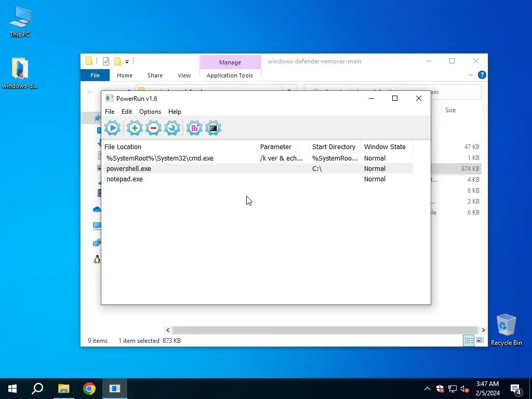Click the Properties checkmark icon in Explorer title bar

[106, 61]
